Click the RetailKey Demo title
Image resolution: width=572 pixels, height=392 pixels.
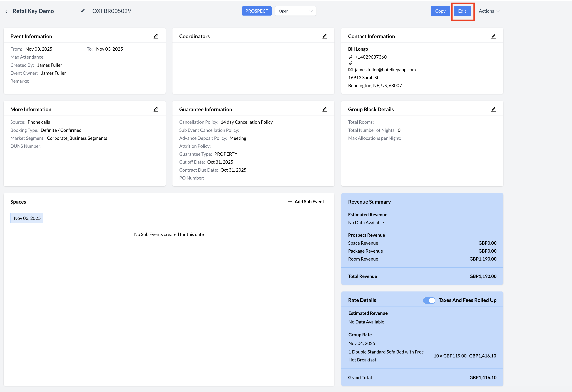coord(33,11)
